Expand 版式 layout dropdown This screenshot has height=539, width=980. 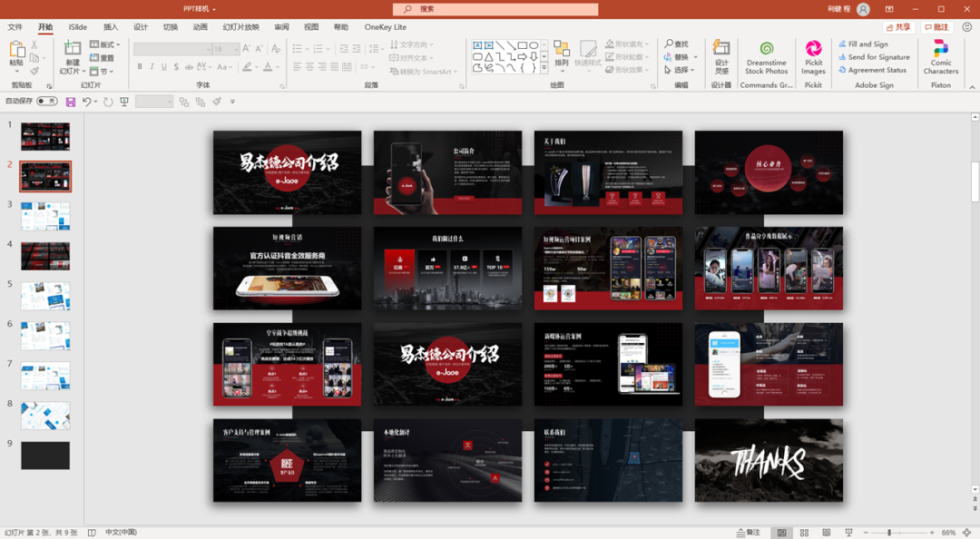pos(105,44)
